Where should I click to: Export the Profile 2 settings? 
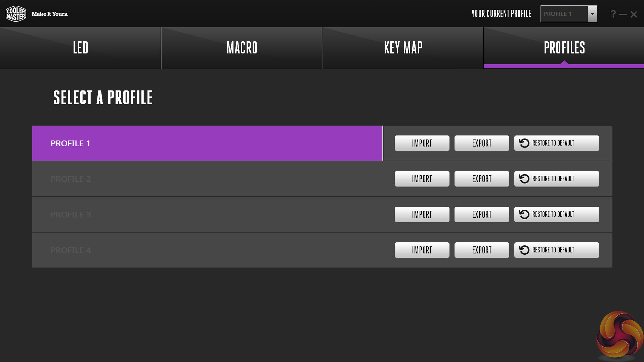pos(482,179)
